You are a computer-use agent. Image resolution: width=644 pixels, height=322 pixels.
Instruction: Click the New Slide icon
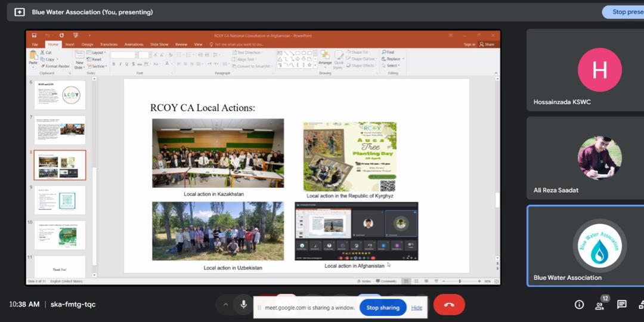79,59
